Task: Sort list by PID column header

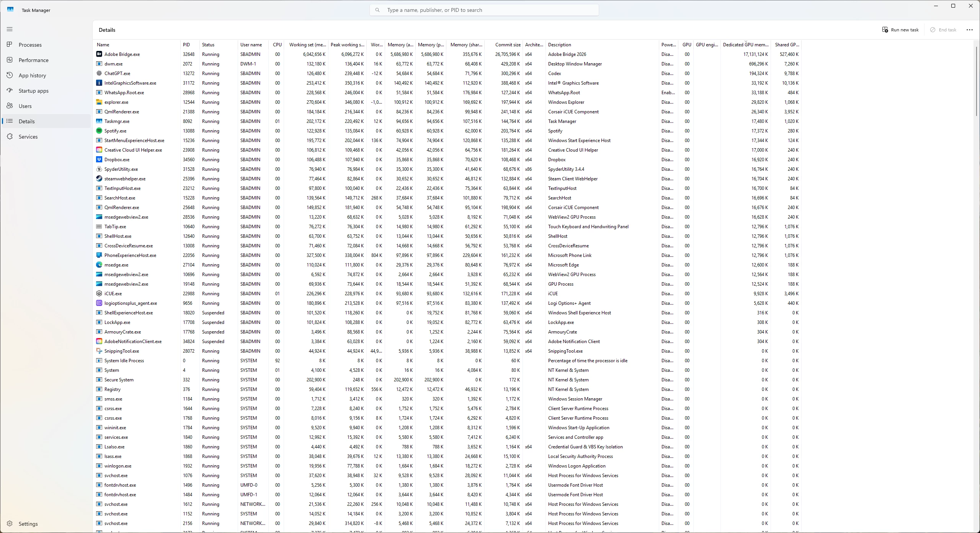Action: 190,45
